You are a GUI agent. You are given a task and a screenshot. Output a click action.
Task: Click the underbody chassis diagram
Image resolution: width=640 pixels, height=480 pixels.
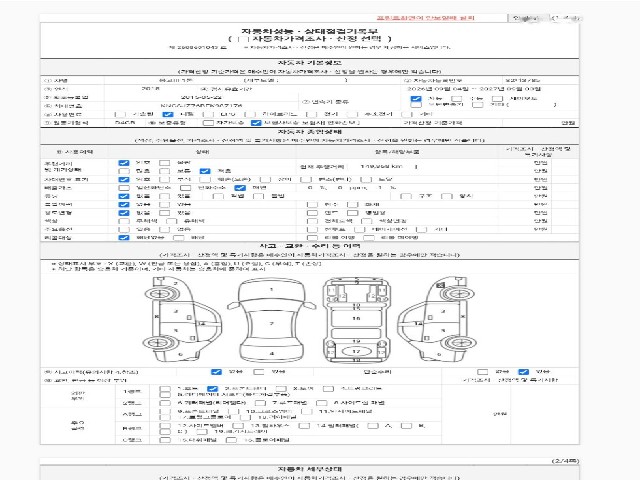pos(356,320)
